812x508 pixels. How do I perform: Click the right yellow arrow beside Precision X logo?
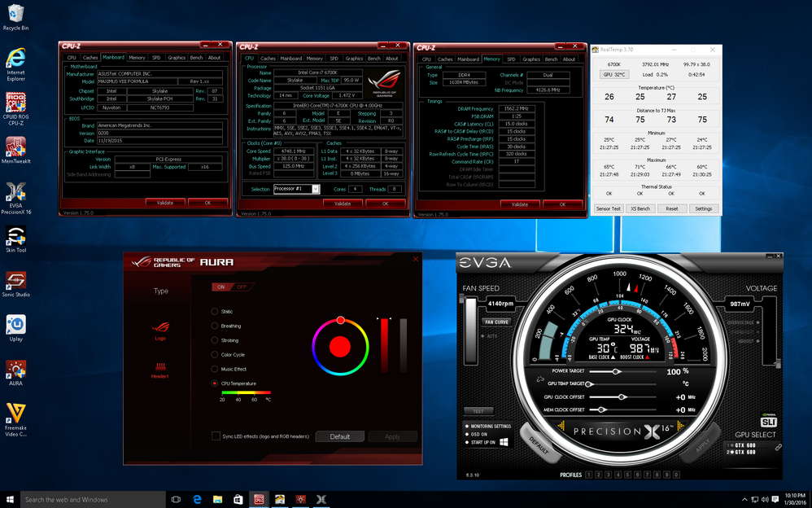coord(681,426)
